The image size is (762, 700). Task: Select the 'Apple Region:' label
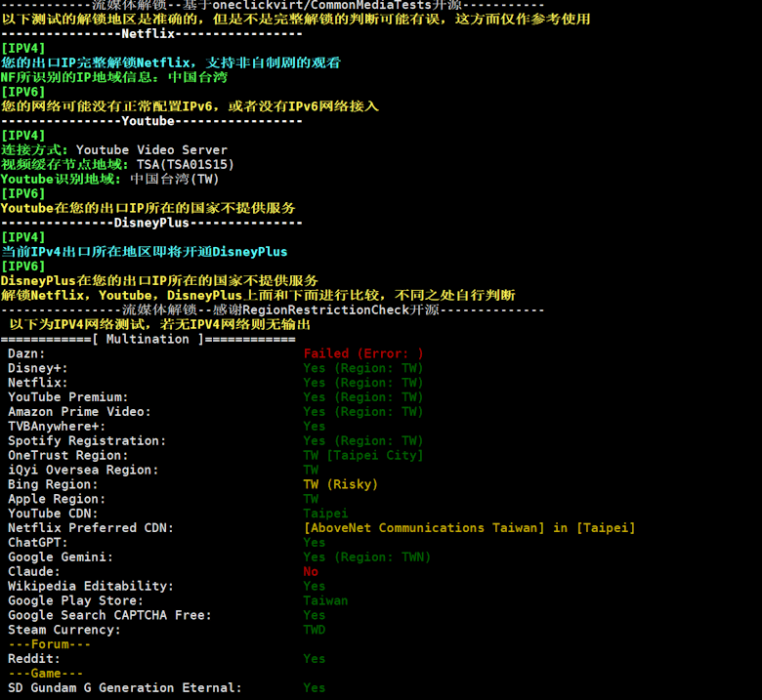[57, 500]
